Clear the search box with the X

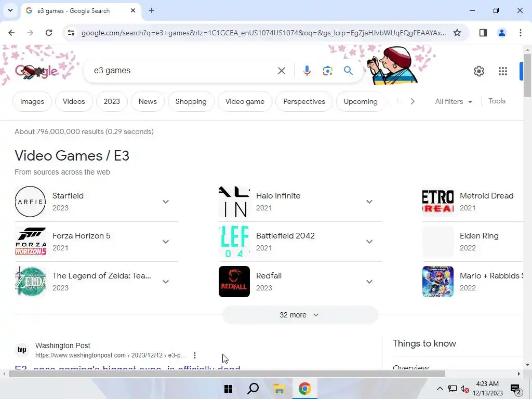(x=281, y=71)
